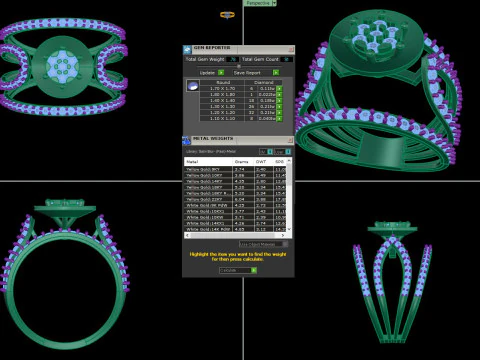Select the White Gold row, 4.85 grams

tap(235, 229)
